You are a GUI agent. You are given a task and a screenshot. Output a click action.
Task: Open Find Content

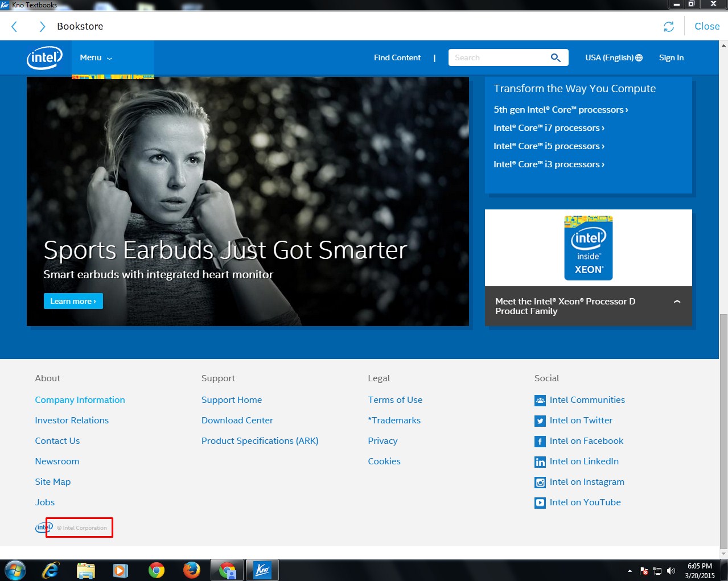397,57
